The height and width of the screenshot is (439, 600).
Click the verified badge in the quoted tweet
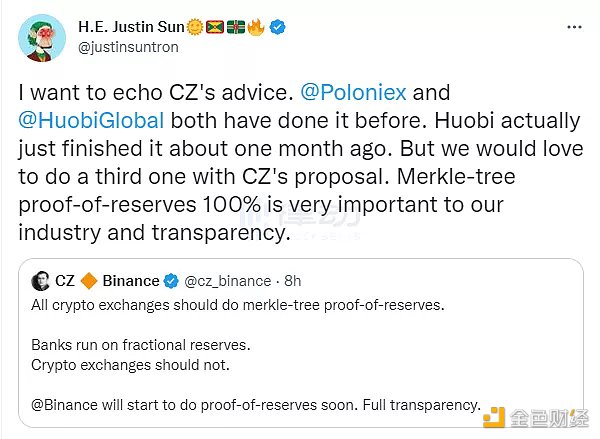point(172,281)
